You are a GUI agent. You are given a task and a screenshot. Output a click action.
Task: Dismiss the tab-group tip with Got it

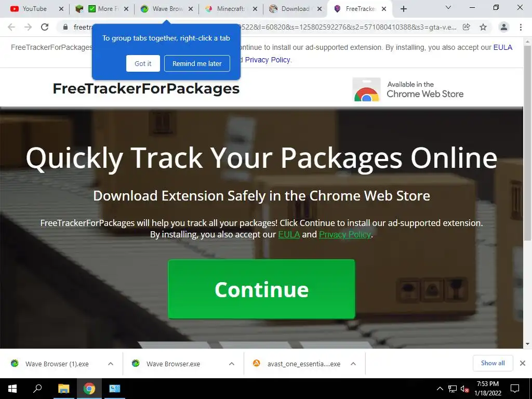(143, 63)
